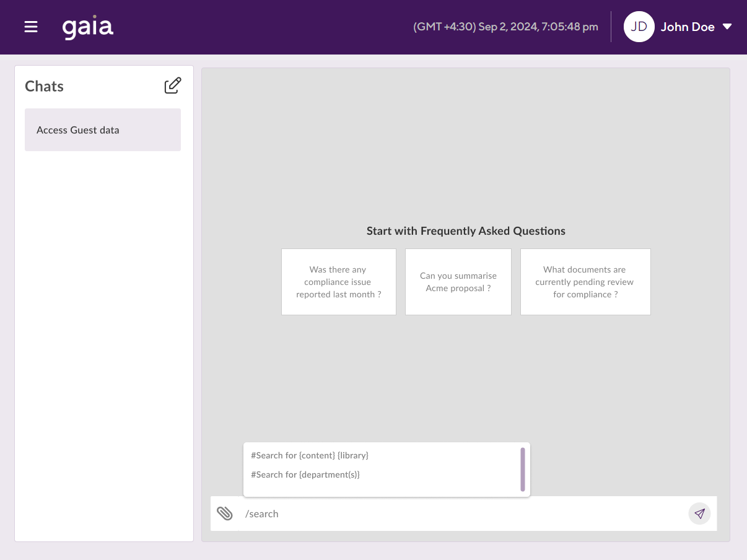
Task: Click the Frequently Asked Questions heading
Action: (x=466, y=231)
